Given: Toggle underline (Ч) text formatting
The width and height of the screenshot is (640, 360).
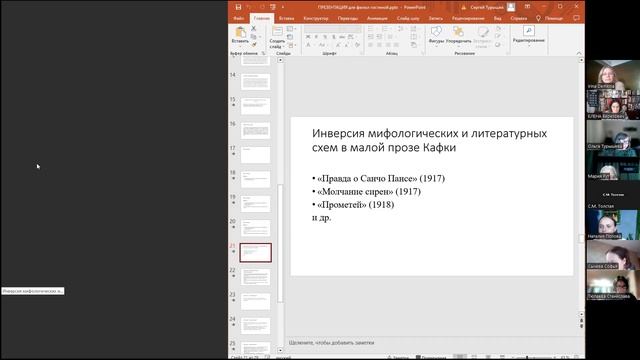Looking at the screenshot, I should tap(325, 37).
